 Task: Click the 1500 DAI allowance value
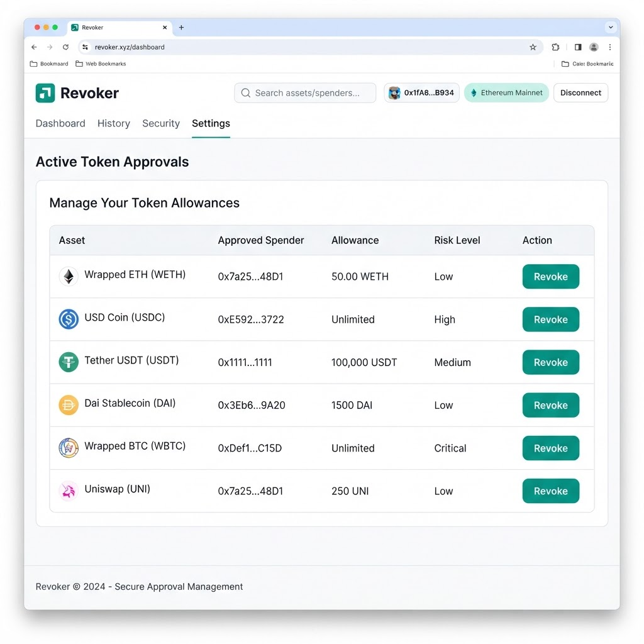[x=352, y=406]
